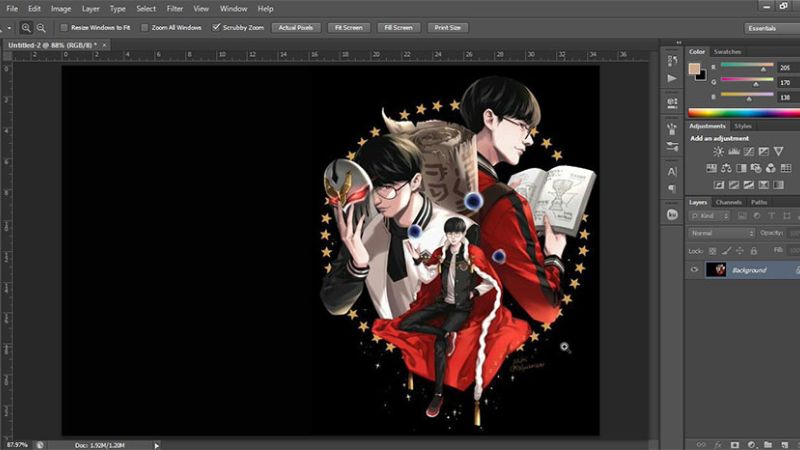Viewport: 800px width, 450px height.
Task: Collapse the panel dock double arrows
Action: click(x=679, y=42)
